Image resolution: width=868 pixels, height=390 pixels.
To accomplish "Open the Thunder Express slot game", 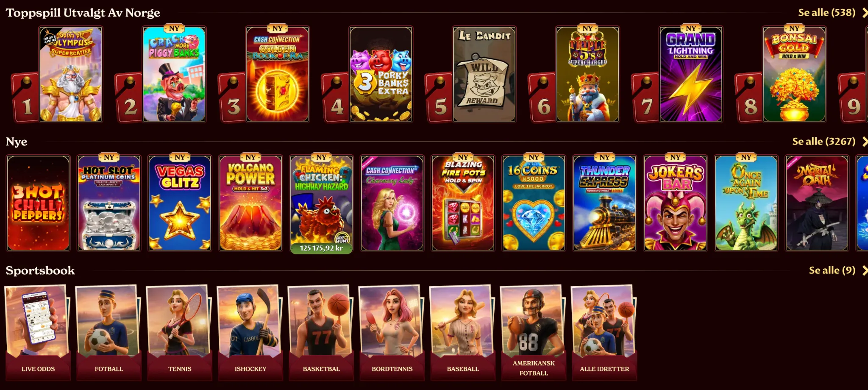I will pos(604,203).
